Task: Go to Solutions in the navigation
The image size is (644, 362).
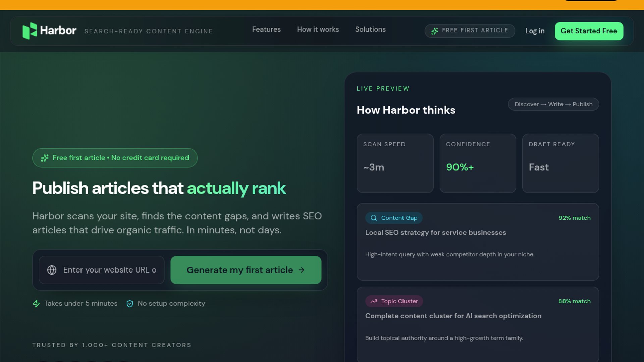Action: pos(370,29)
